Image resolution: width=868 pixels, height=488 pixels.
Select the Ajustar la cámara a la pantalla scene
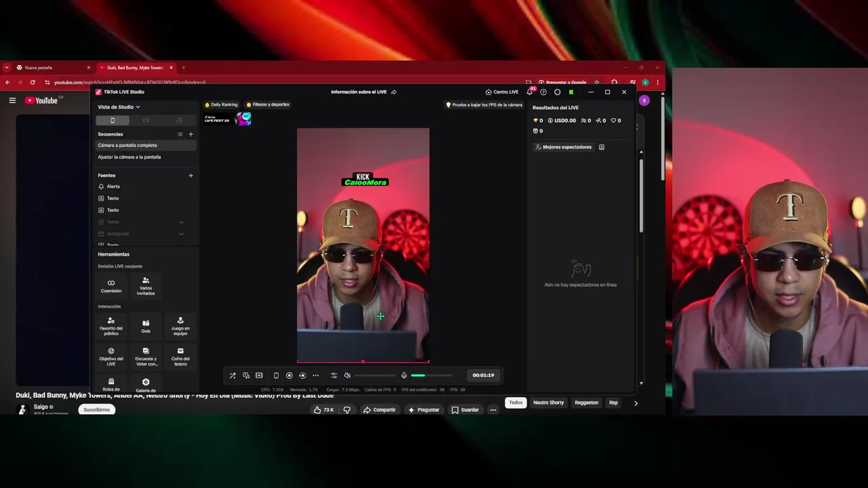click(145, 157)
